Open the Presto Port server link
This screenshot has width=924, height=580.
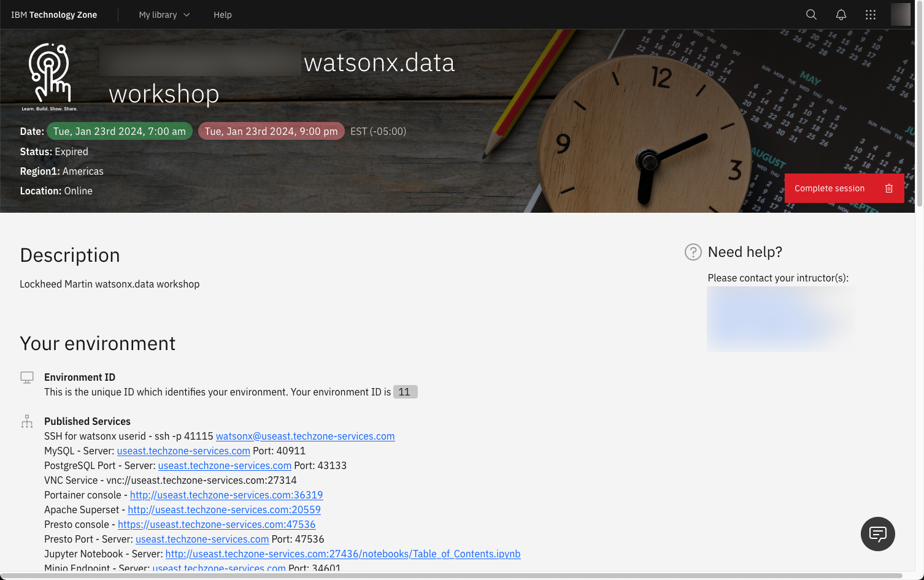pyautogui.click(x=202, y=539)
